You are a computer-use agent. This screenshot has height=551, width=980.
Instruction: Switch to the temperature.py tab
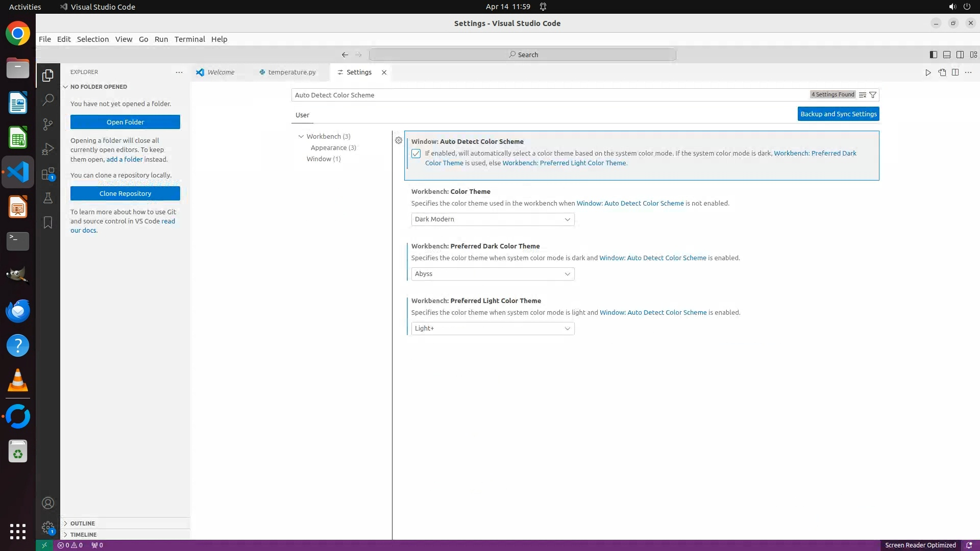pyautogui.click(x=291, y=72)
